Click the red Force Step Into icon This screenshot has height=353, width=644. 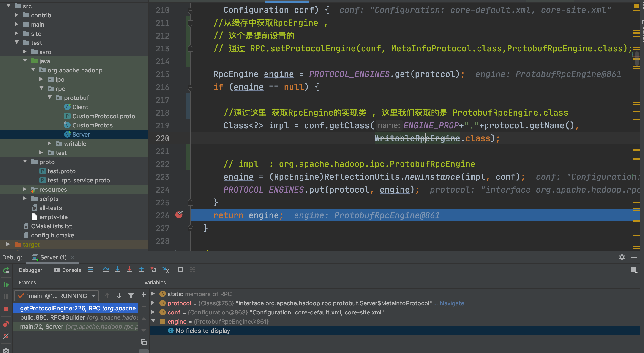coord(129,270)
